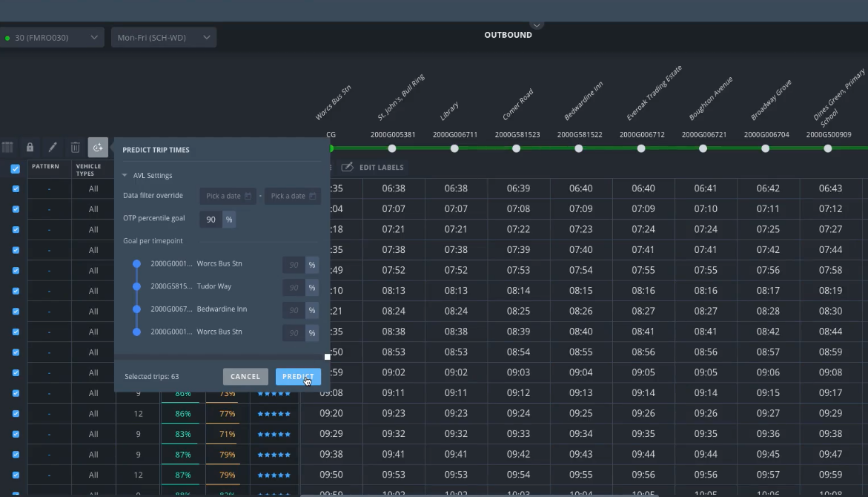The image size is (868, 497).
Task: Click the OUTBOUND direction header
Action: pyautogui.click(x=508, y=34)
